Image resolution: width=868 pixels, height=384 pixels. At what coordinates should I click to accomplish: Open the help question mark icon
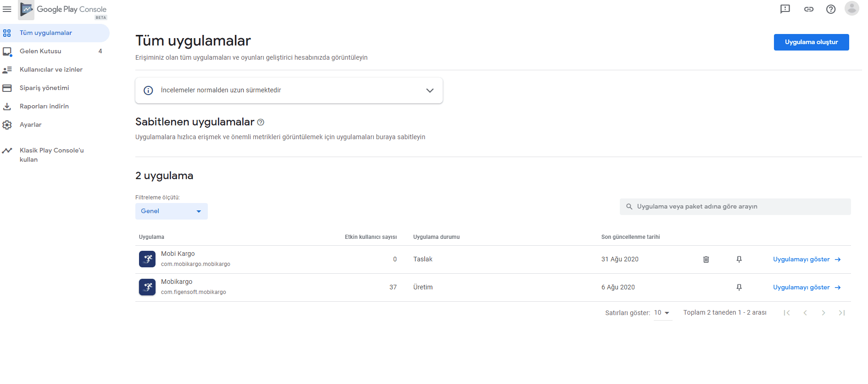(831, 9)
